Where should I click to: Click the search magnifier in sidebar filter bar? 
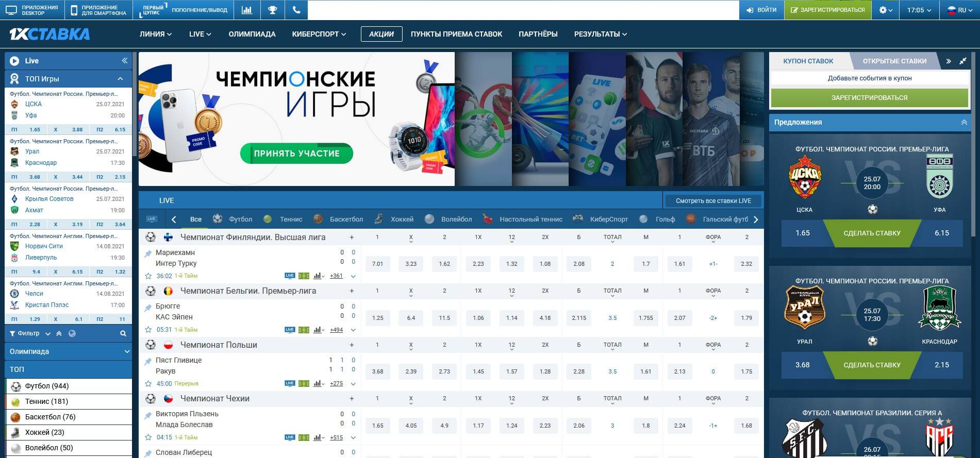tap(123, 333)
